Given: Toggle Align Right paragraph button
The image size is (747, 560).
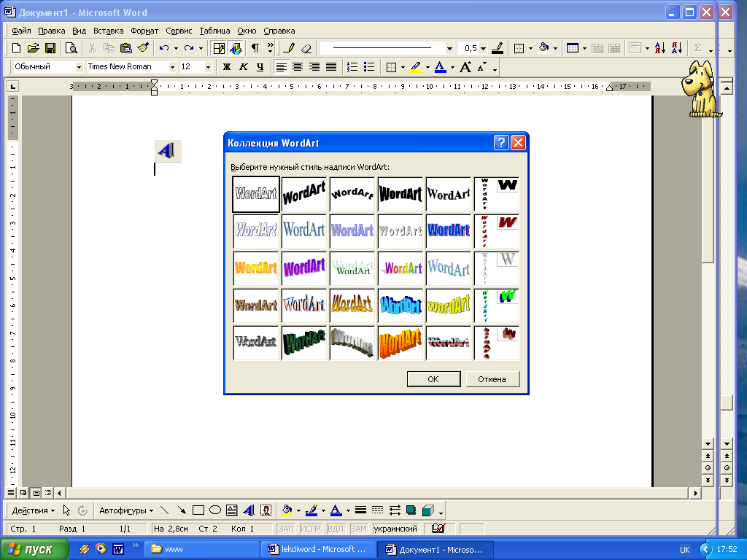Looking at the screenshot, I should click(314, 67).
